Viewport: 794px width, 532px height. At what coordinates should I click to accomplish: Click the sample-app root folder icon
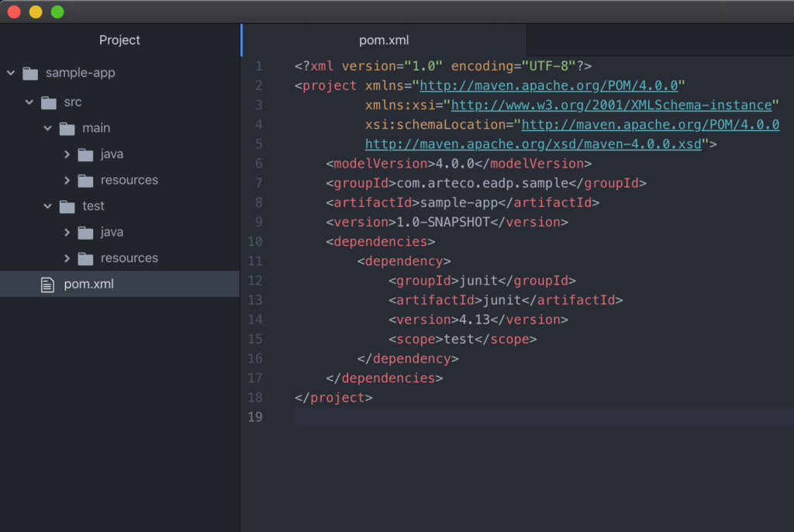(30, 74)
